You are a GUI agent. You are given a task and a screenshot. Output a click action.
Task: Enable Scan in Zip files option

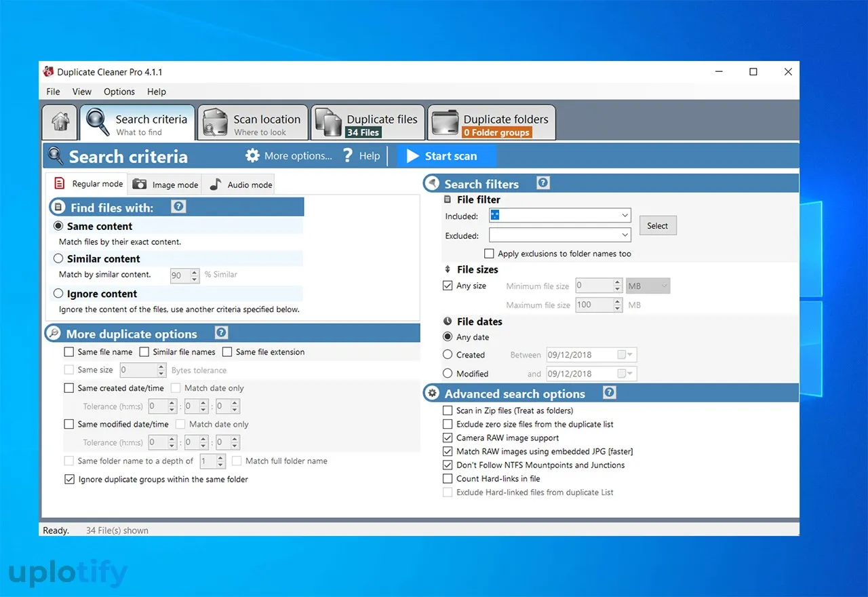(448, 410)
